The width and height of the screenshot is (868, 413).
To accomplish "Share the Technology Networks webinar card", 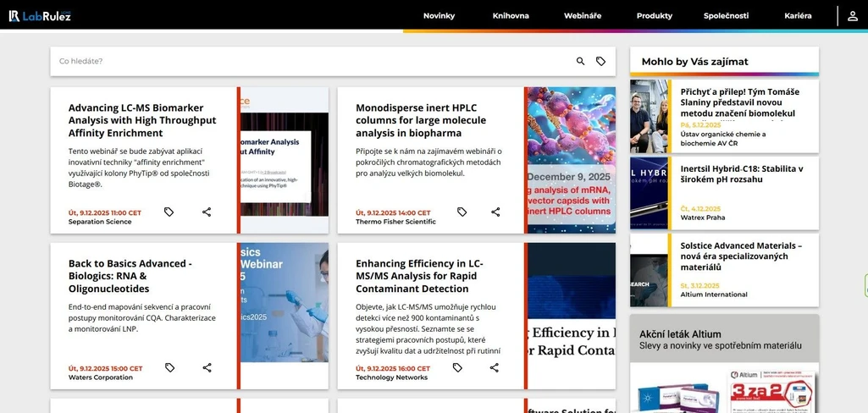I will (495, 367).
